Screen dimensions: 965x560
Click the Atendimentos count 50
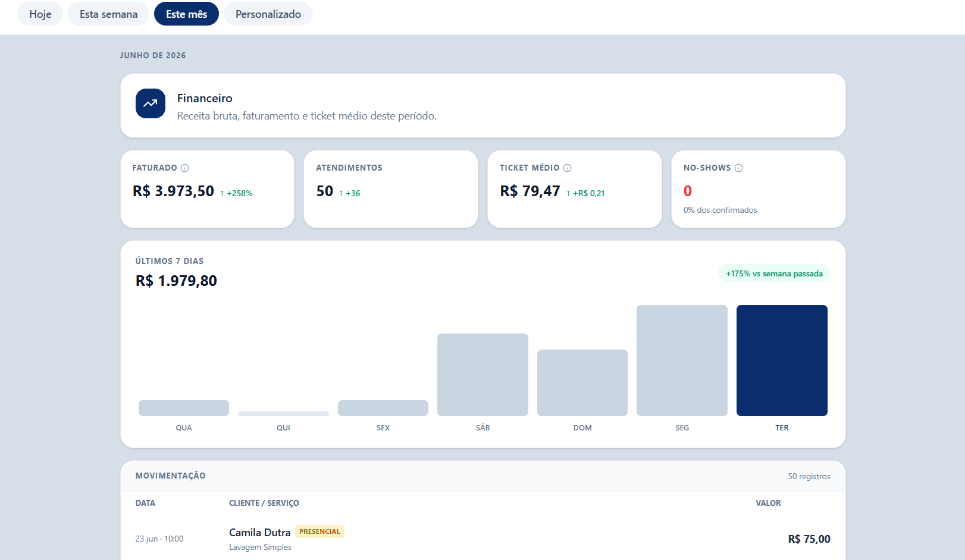[325, 191]
